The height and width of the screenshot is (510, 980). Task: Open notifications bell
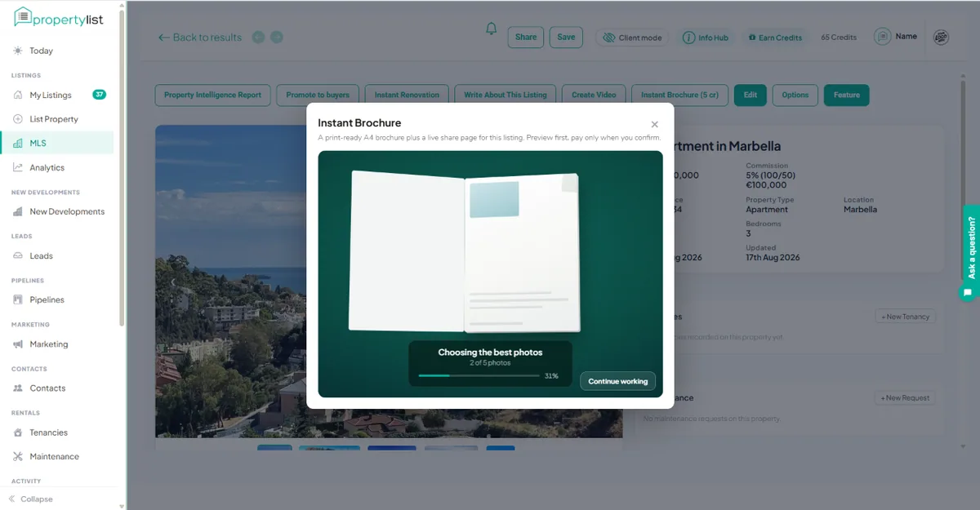click(491, 29)
